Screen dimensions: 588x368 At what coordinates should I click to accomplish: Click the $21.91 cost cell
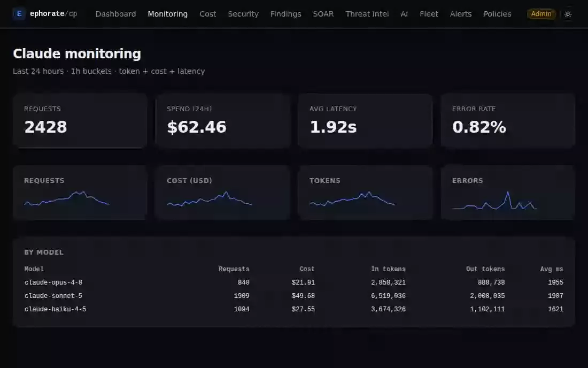click(x=303, y=282)
